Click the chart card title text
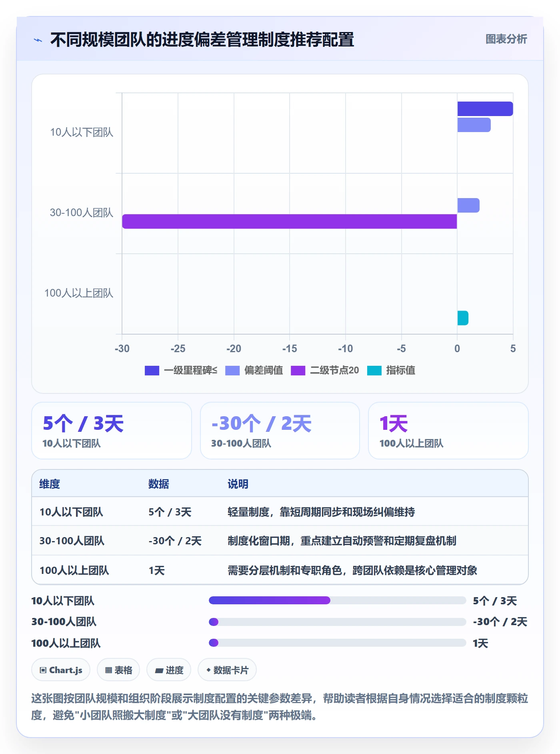The height and width of the screenshot is (754, 560). [x=202, y=40]
